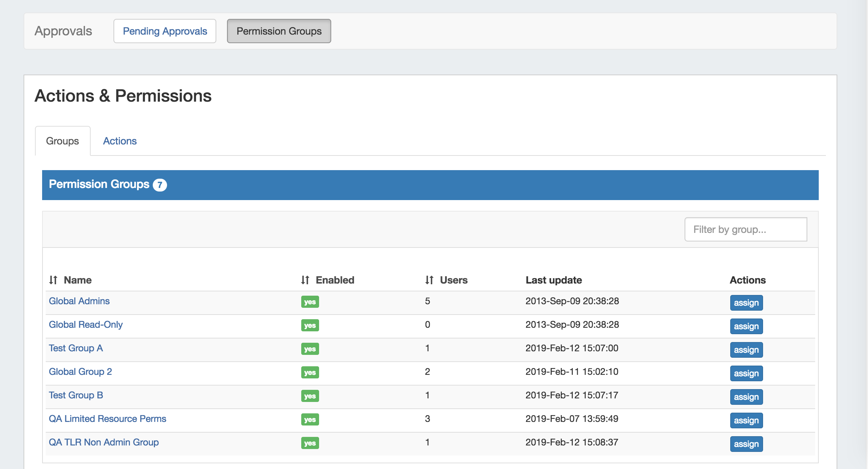Open QA Limited Resource Perms group
Viewport: 868px width, 469px height.
(x=107, y=419)
